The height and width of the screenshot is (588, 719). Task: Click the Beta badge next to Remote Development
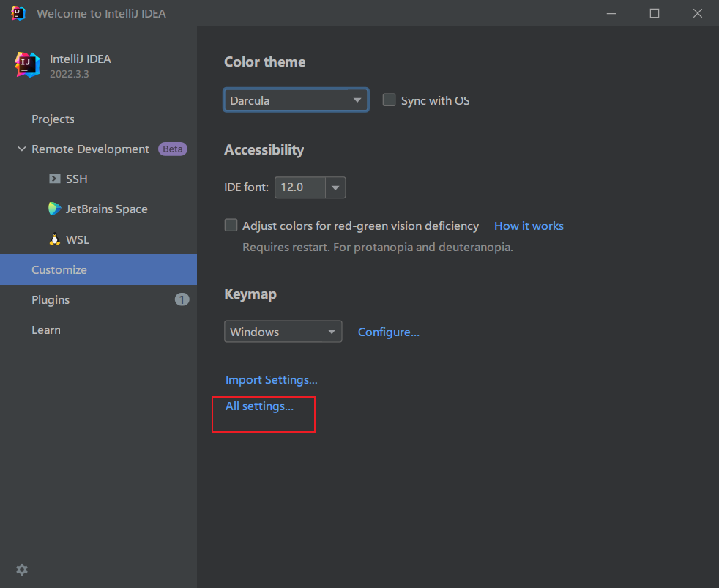[172, 149]
